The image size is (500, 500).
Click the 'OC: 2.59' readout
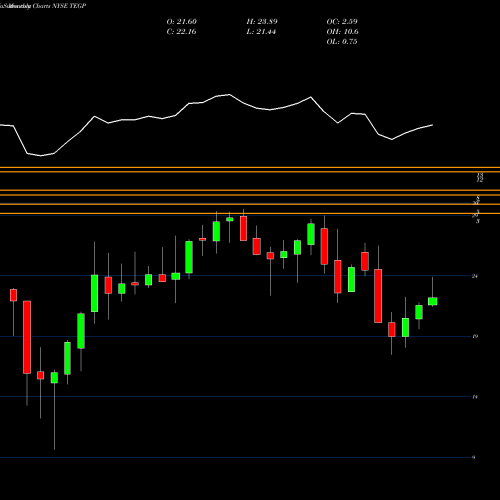342,22
